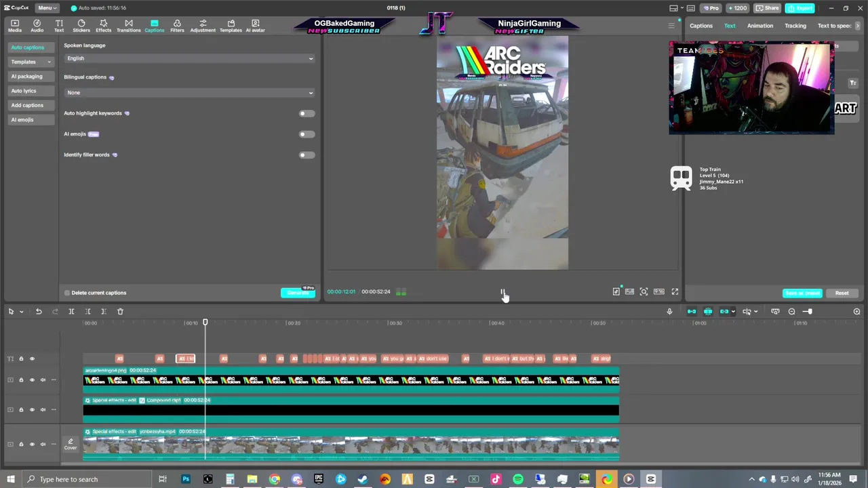This screenshot has width=868, height=488.
Task: Toggle AI emojis switch
Action: coord(307,134)
